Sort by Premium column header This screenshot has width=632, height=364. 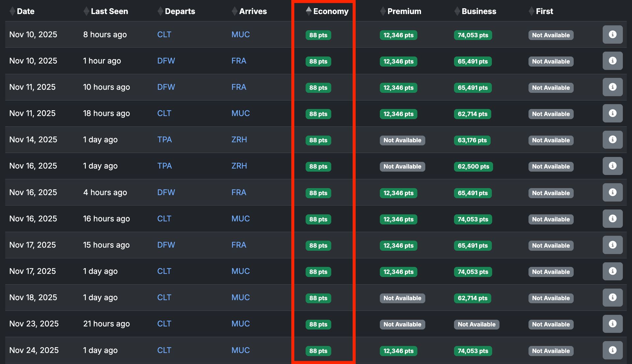coord(404,11)
